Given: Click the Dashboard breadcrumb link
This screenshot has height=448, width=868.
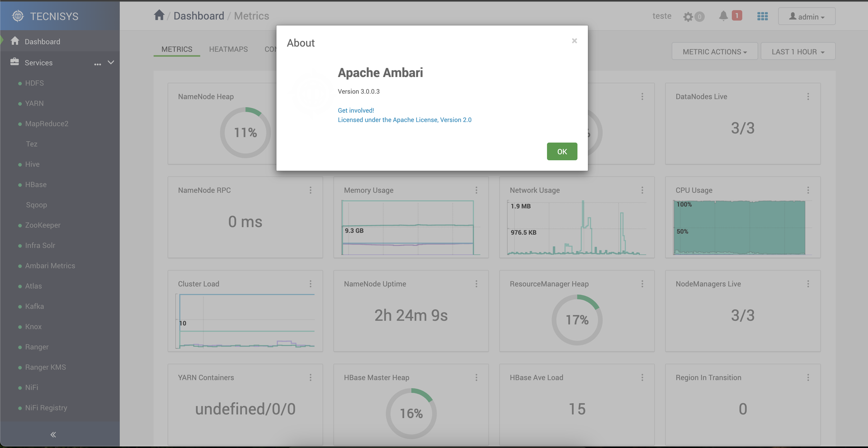Looking at the screenshot, I should tap(199, 16).
